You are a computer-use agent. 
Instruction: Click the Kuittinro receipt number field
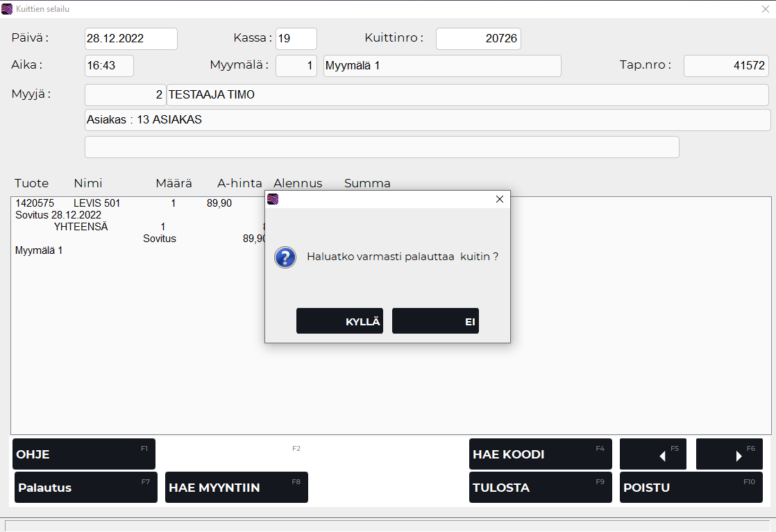[478, 39]
